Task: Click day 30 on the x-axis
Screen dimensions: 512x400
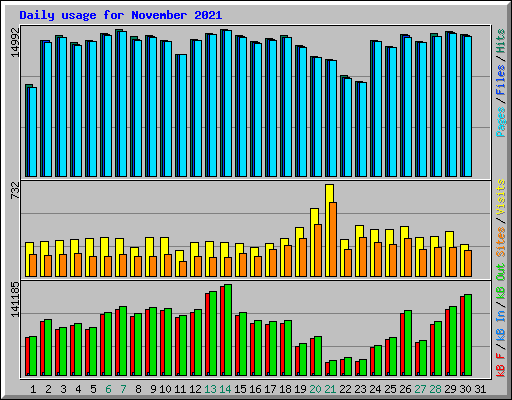Action: (x=465, y=389)
